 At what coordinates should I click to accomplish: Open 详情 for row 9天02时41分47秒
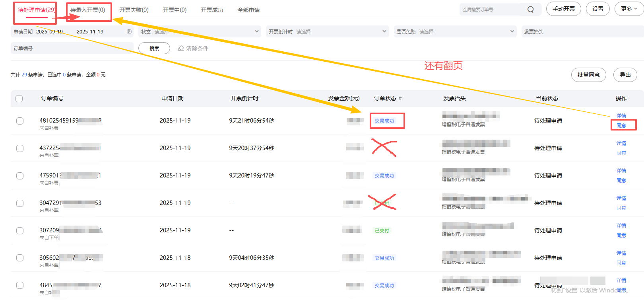pyautogui.click(x=621, y=281)
